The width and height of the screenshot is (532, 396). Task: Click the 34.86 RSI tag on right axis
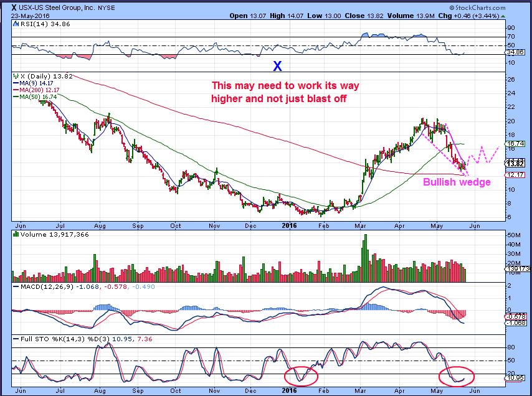(x=515, y=52)
